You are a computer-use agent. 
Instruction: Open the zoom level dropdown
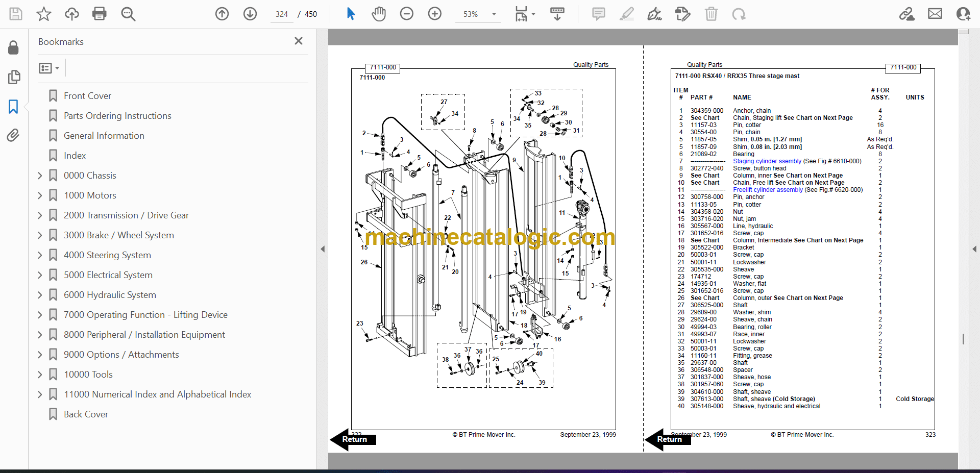point(494,14)
